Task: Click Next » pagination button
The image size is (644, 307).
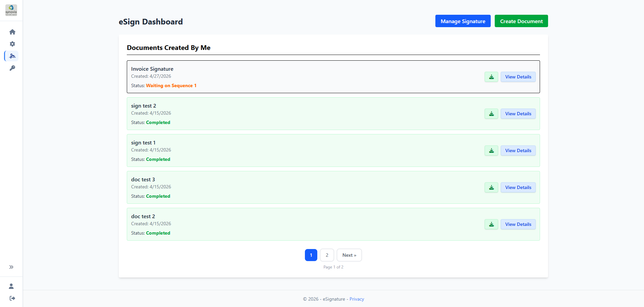Action: point(349,255)
